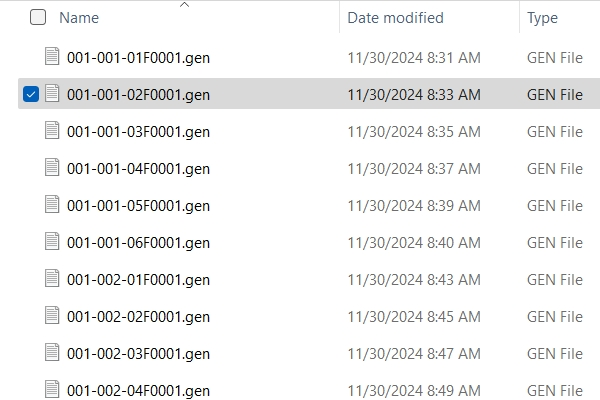This screenshot has width=600, height=400.
Task: Click file icon of 001-002-03F0001.gen
Action: 53,353
